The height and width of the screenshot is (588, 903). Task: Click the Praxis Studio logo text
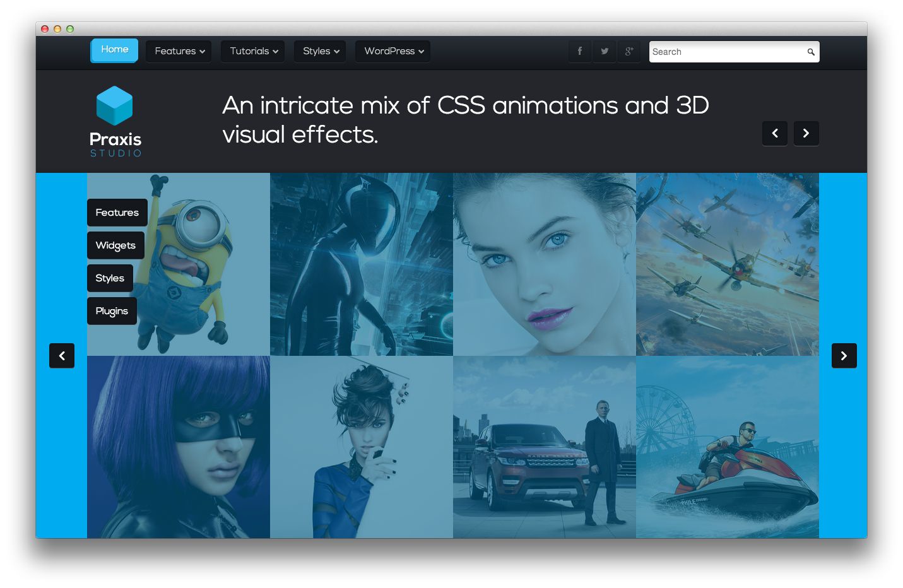pyautogui.click(x=115, y=144)
